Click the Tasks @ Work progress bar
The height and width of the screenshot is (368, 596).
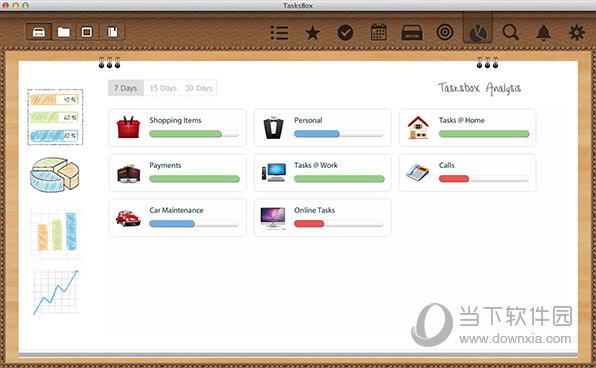339,179
